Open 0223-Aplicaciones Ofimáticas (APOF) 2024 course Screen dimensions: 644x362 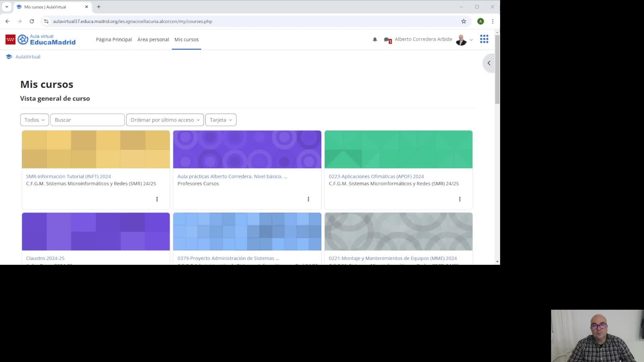tap(376, 176)
